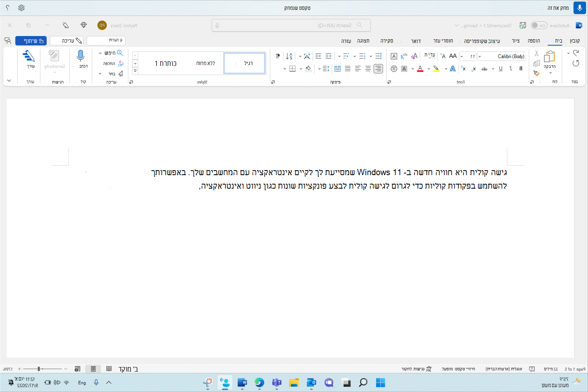Open the font size 11 dropdown
This screenshot has height=392, width=588.
(x=462, y=56)
